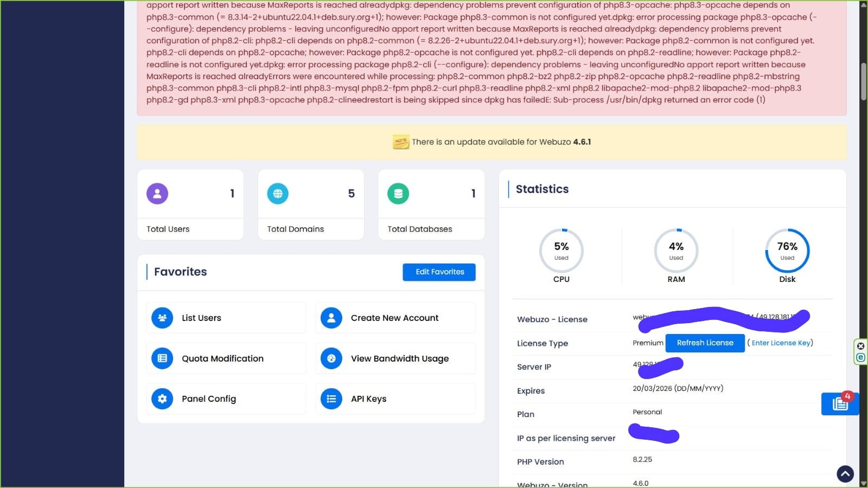Click the scroll-to-top arrow icon
This screenshot has width=868, height=488.
(845, 474)
